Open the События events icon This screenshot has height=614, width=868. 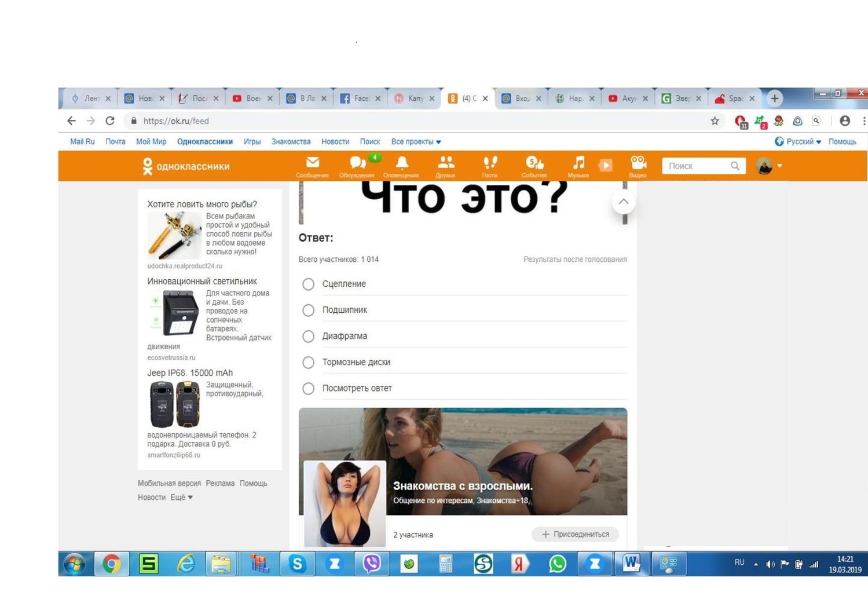point(534,166)
